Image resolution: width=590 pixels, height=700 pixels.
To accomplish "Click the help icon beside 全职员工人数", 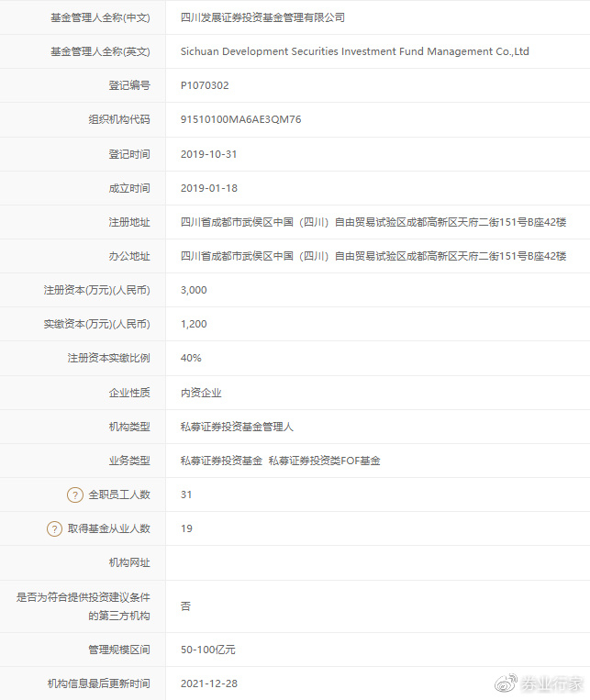I will 75,494.
